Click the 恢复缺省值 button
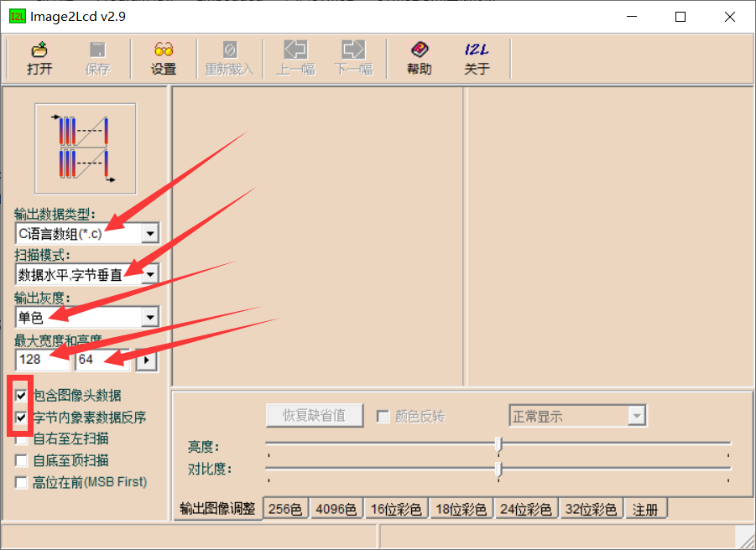 pos(314,415)
